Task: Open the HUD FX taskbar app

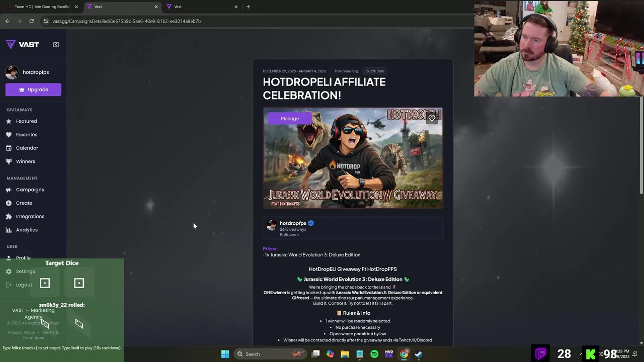Action: coord(389,354)
